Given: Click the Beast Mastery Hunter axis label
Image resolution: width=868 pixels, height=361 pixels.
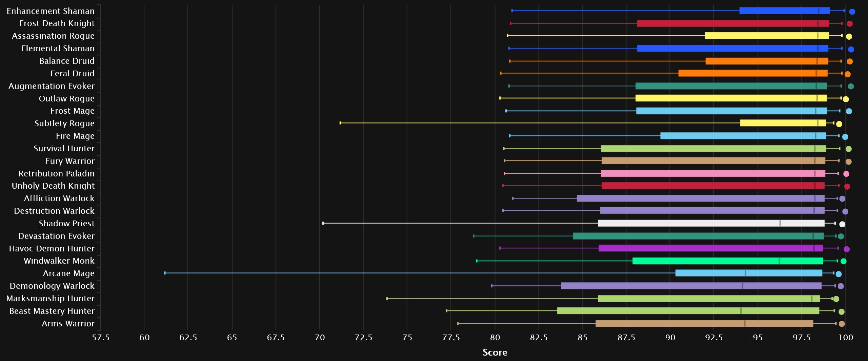Looking at the screenshot, I should tap(52, 311).
